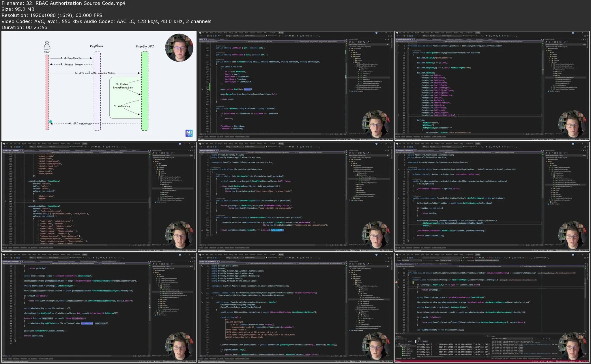Click the MJ Tech logo in the diagram frame
Viewport: 591px width, 364px height.
(x=189, y=133)
